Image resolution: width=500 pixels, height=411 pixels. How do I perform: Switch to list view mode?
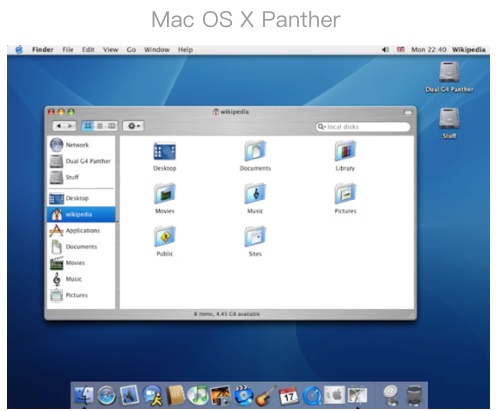[100, 126]
